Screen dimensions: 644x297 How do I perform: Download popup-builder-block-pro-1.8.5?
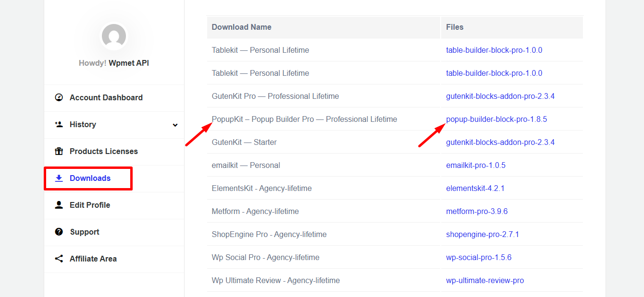pyautogui.click(x=496, y=119)
